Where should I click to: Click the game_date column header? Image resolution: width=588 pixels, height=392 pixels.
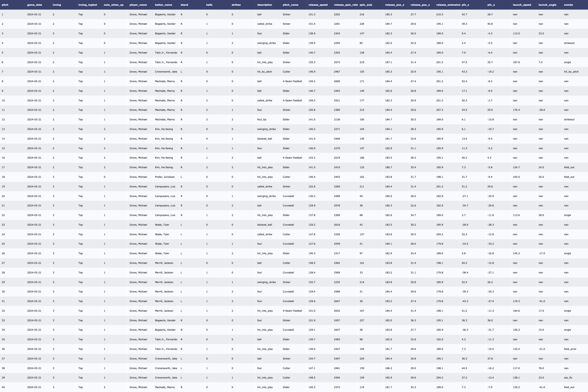point(34,5)
